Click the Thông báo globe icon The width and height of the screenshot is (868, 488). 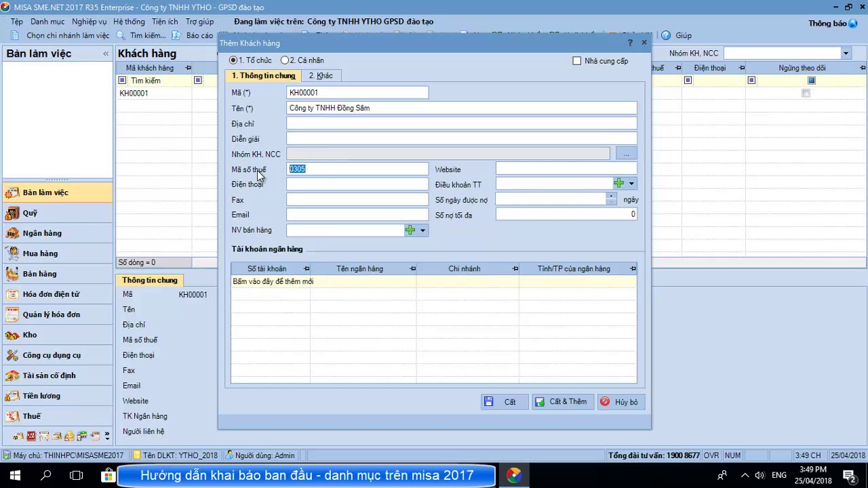(x=854, y=23)
